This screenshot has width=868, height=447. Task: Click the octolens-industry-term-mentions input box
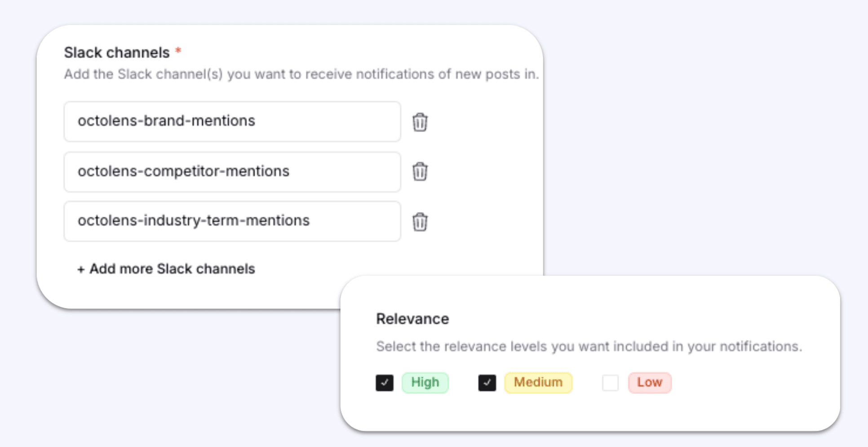pyautogui.click(x=232, y=221)
